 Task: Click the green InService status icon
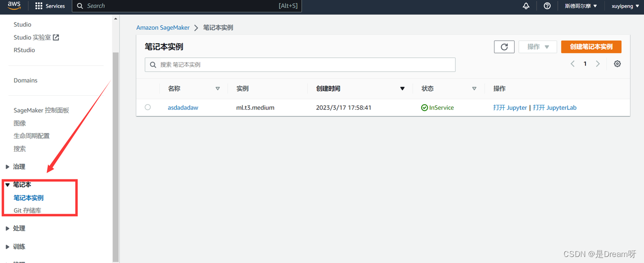coord(425,107)
